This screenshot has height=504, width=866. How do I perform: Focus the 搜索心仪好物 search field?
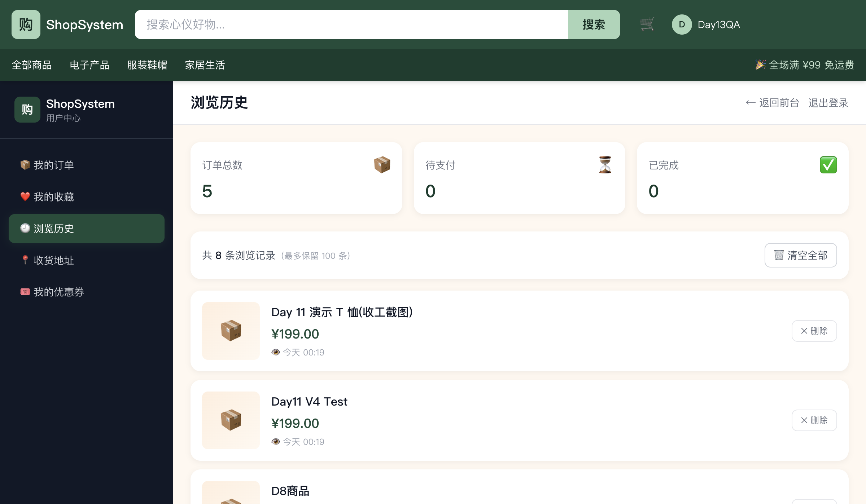click(351, 25)
